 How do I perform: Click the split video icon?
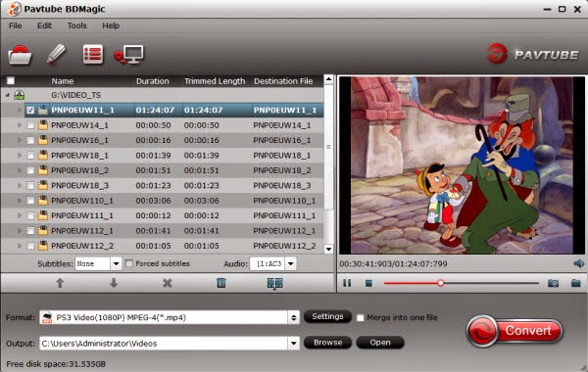pos(274,283)
